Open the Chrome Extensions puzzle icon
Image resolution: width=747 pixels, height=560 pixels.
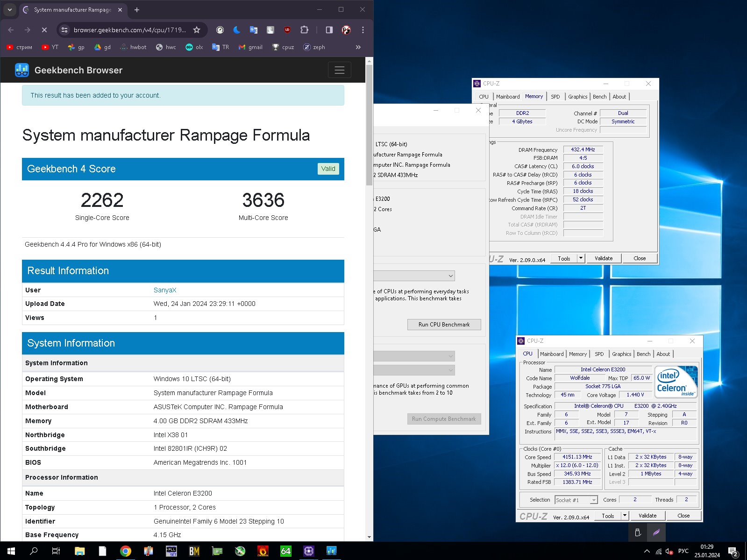pyautogui.click(x=304, y=30)
